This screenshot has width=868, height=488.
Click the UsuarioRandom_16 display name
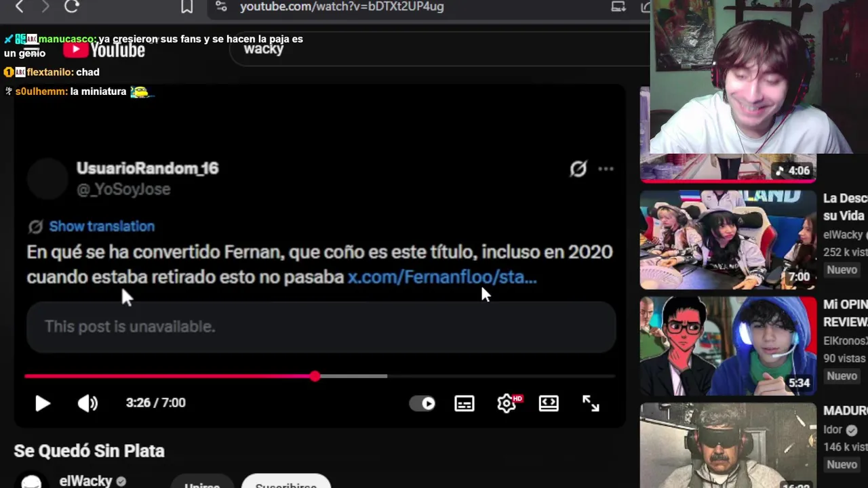click(147, 168)
